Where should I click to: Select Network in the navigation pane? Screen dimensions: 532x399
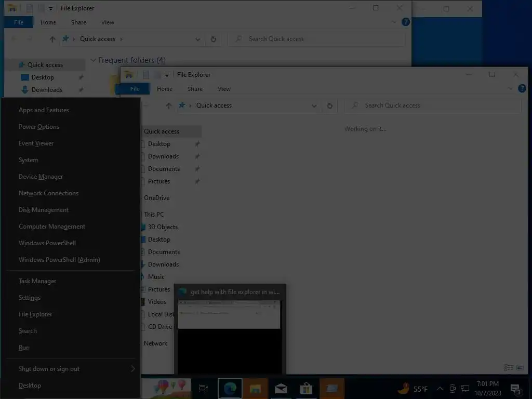155,343
